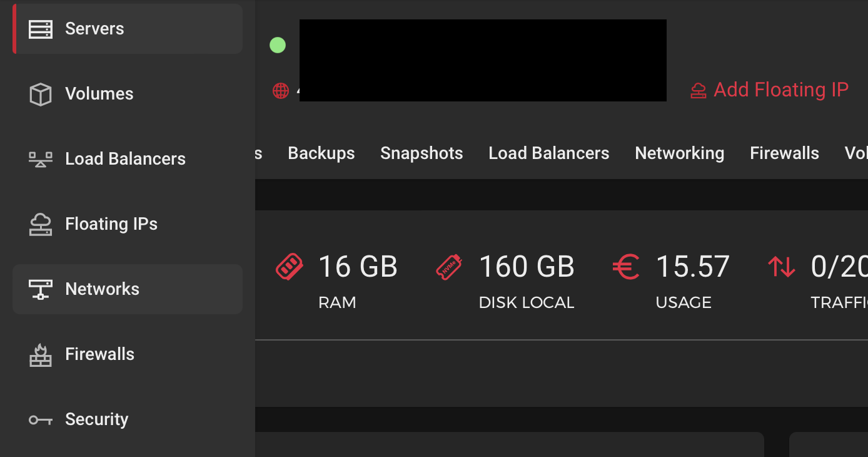This screenshot has height=457, width=868.
Task: Open the Backups tab
Action: (x=321, y=153)
